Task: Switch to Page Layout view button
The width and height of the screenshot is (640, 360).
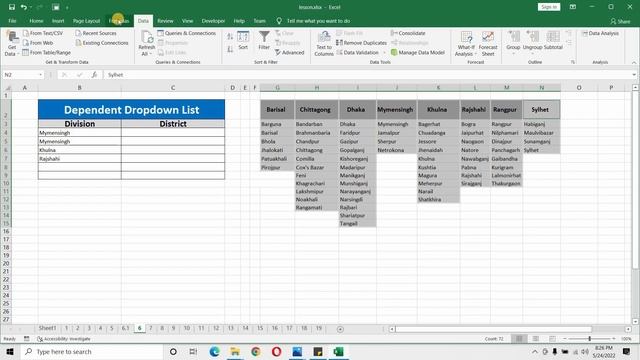Action: pos(536,339)
